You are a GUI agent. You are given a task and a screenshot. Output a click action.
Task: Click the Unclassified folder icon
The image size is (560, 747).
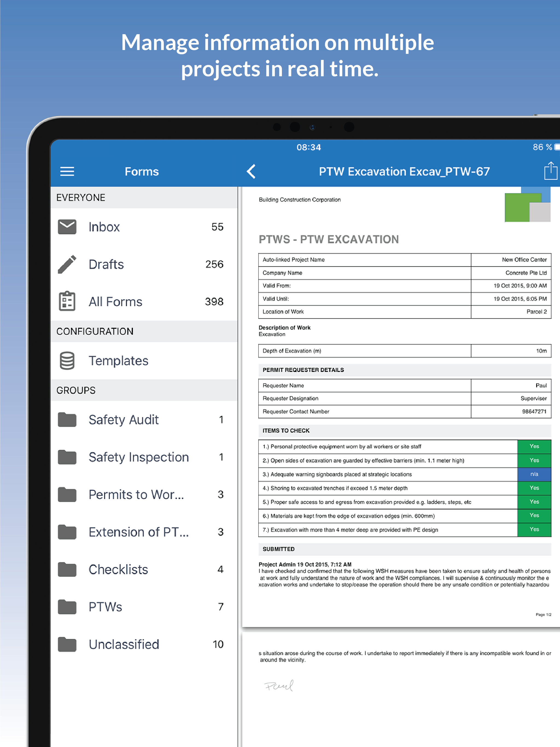click(x=67, y=645)
